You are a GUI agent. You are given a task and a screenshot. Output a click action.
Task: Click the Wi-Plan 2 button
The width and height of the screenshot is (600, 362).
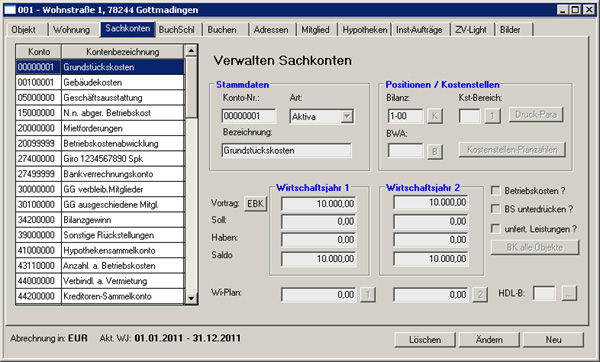(480, 295)
